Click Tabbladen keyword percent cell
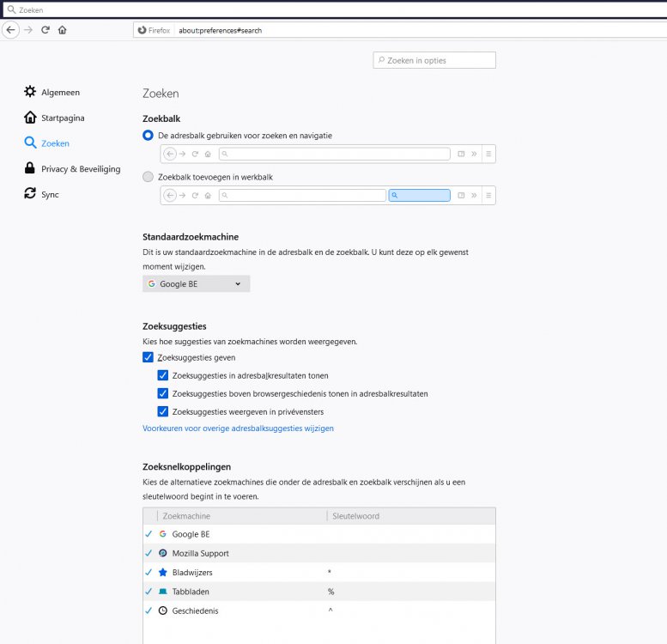667x644 pixels. (x=331, y=592)
